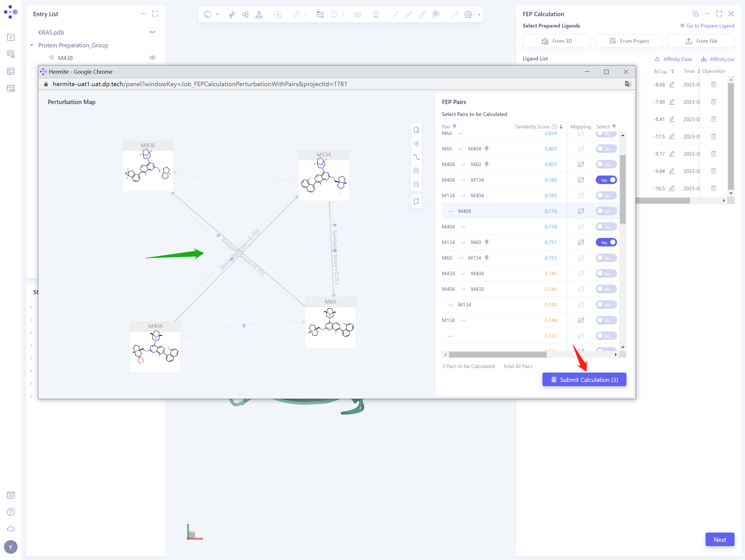Edit the -7.88 affinity value
Image resolution: width=745 pixels, height=560 pixels.
672,102
